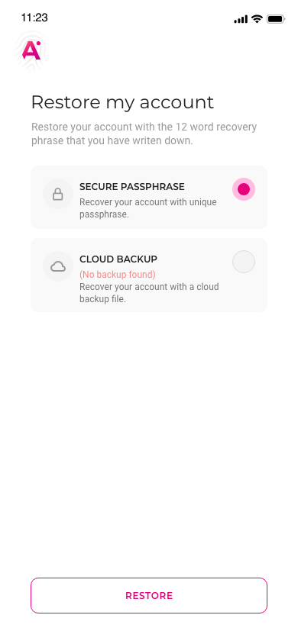Select the Cloud Backup radio button
298x644 pixels.
(x=244, y=262)
